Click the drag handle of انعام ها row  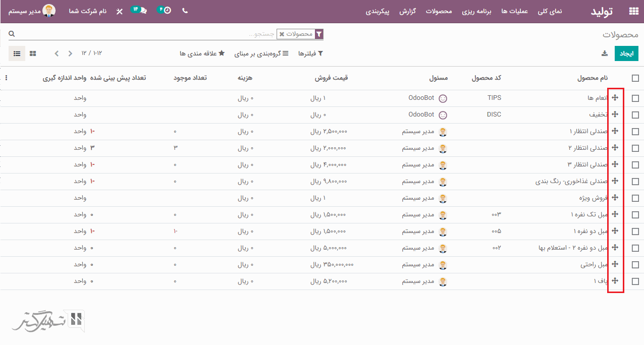click(615, 98)
